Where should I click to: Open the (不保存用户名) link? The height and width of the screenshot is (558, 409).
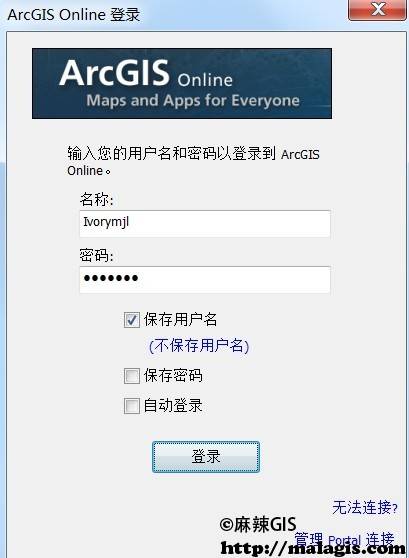tap(199, 346)
